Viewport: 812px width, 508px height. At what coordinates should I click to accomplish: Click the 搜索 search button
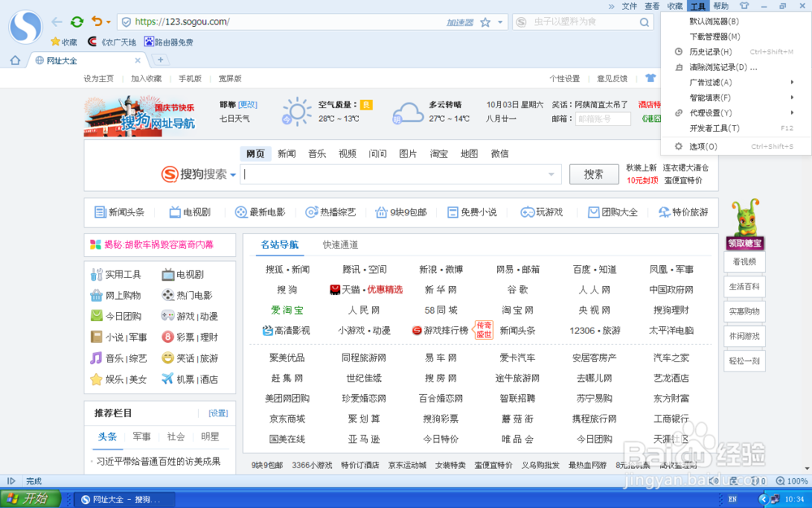tap(594, 174)
